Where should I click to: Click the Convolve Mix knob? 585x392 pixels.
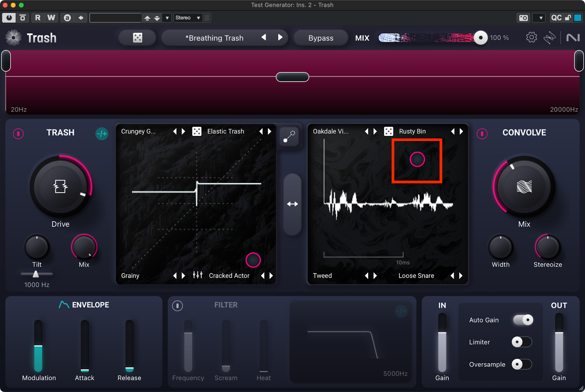pyautogui.click(x=524, y=186)
